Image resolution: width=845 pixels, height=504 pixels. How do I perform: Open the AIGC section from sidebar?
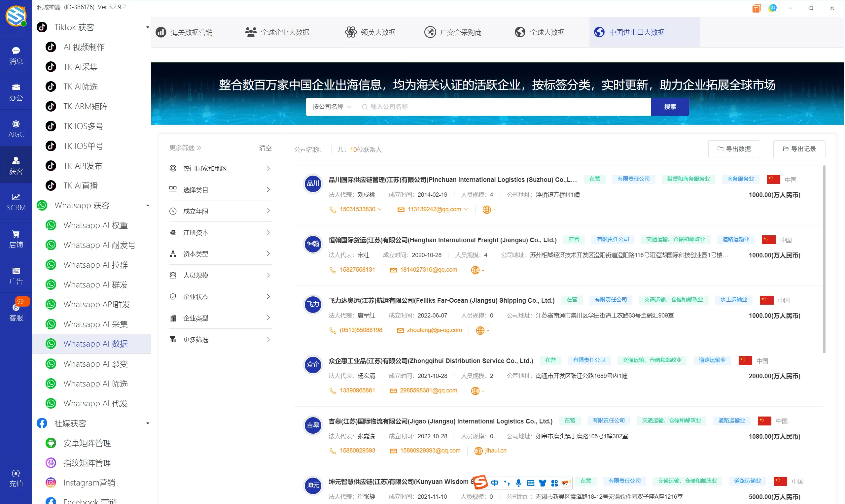[16, 128]
